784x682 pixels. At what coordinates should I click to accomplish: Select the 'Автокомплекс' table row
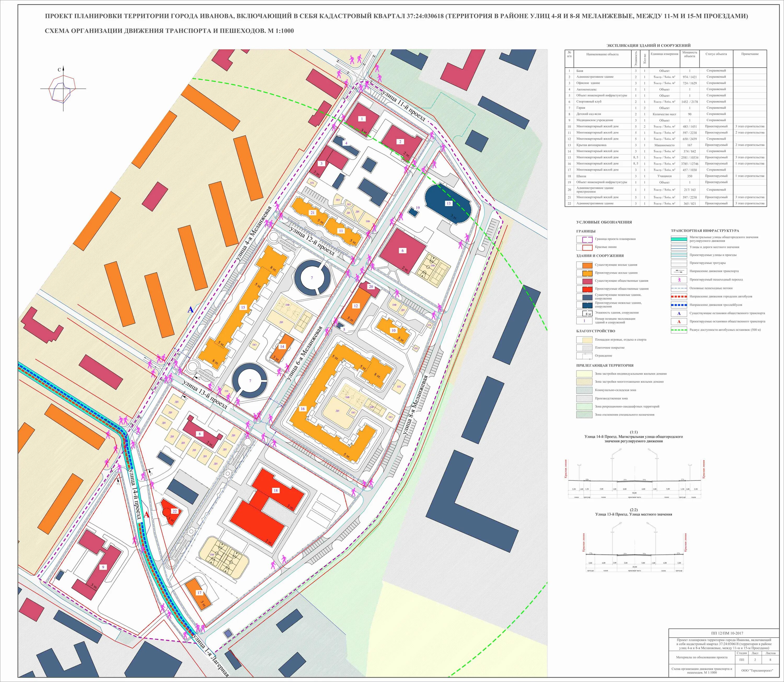click(666, 89)
